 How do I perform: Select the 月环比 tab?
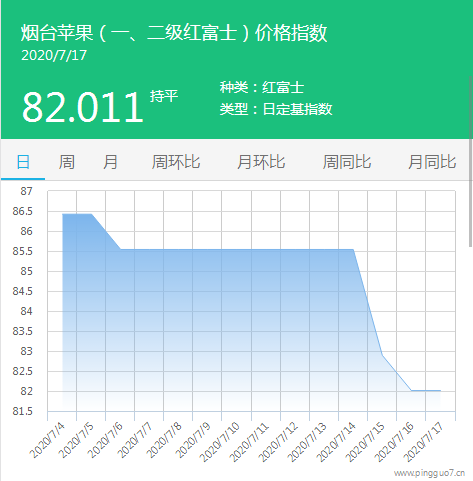click(261, 162)
